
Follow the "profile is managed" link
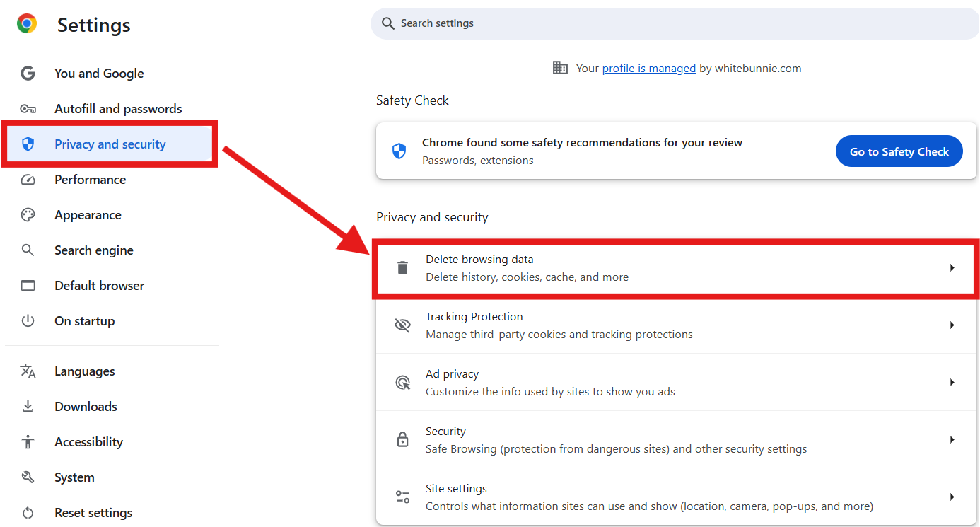click(x=648, y=69)
